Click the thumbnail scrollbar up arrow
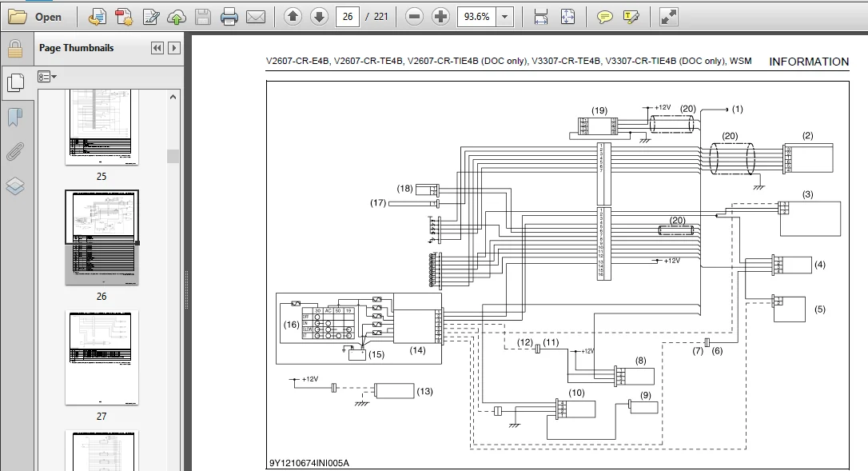Viewport: 868px width, 471px height. click(173, 97)
